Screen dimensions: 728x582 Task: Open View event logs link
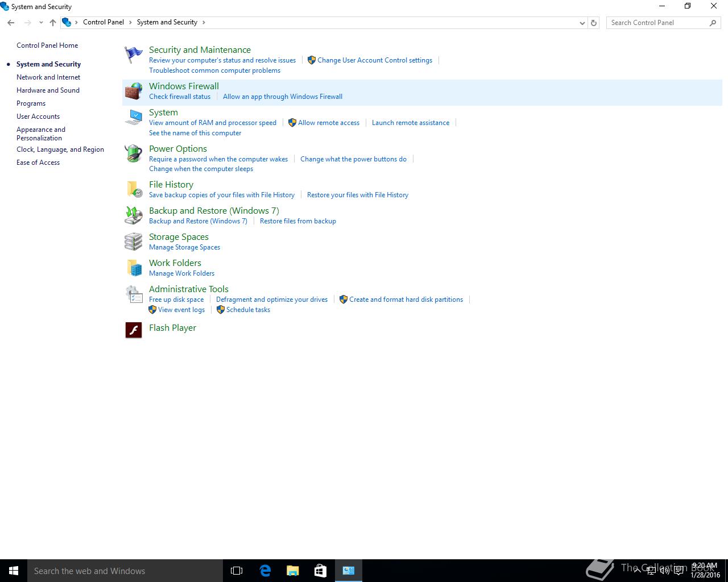(181, 310)
